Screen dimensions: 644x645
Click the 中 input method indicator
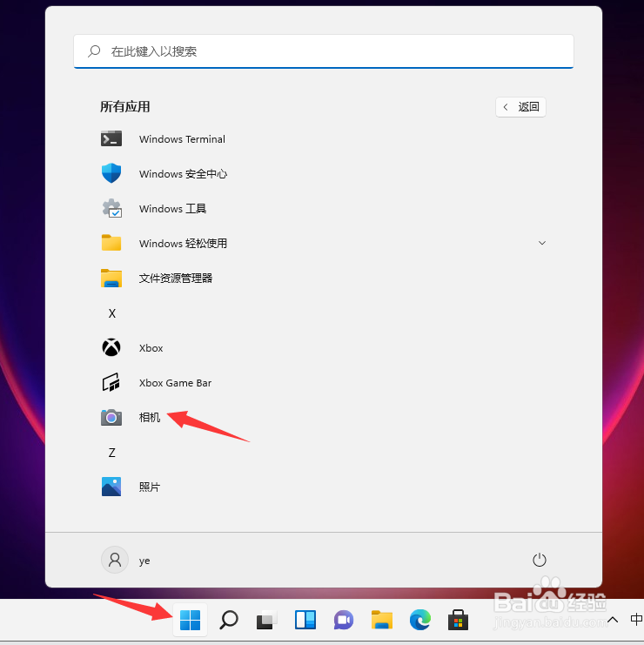coord(636,619)
